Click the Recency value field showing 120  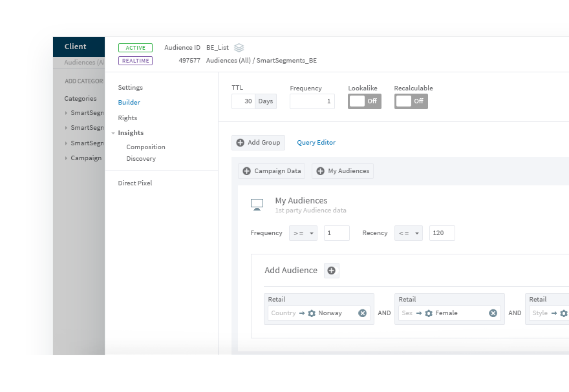[442, 233]
